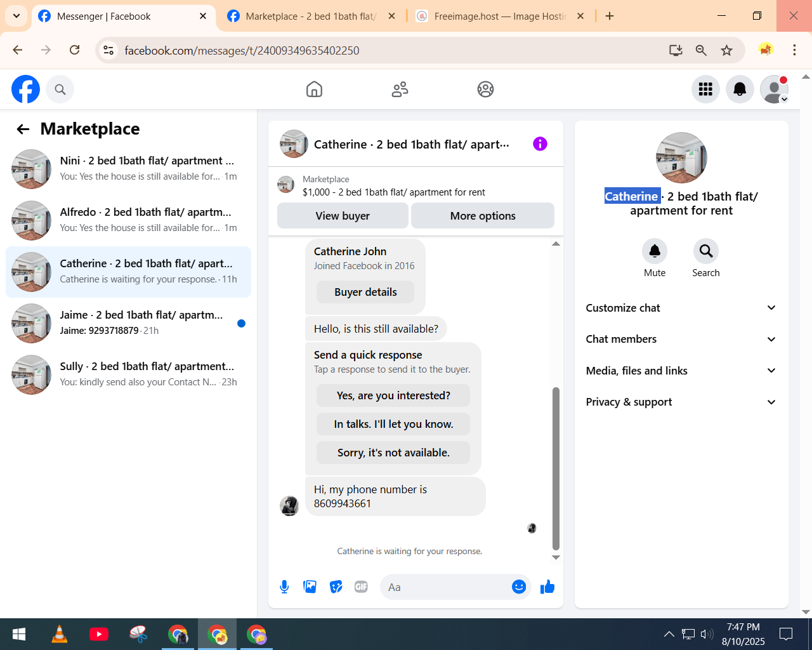Expand Media, files and links section
Viewport: 812px width, 650px height.
click(681, 371)
